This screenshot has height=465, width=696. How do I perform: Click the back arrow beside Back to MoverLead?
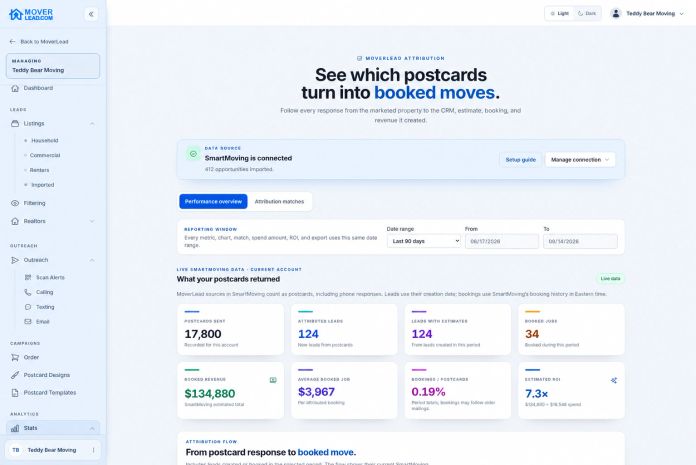[12, 41]
